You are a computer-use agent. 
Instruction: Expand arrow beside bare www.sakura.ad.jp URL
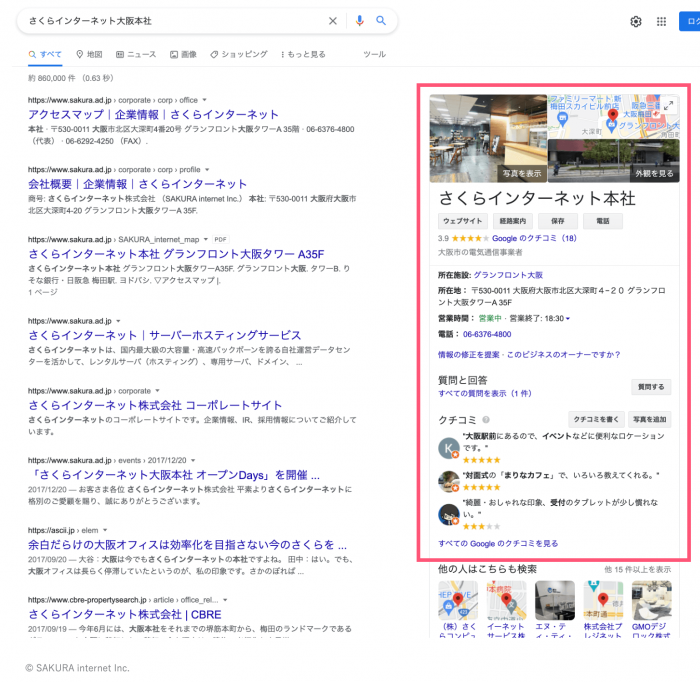[x=118, y=321]
